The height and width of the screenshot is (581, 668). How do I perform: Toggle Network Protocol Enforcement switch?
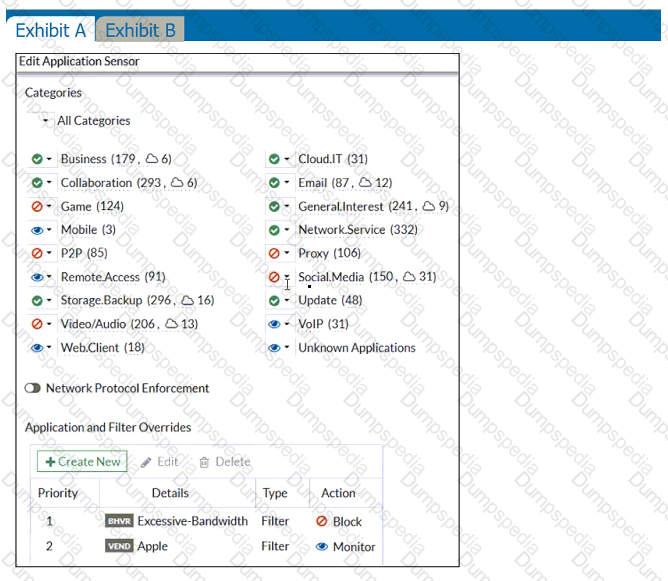click(33, 388)
